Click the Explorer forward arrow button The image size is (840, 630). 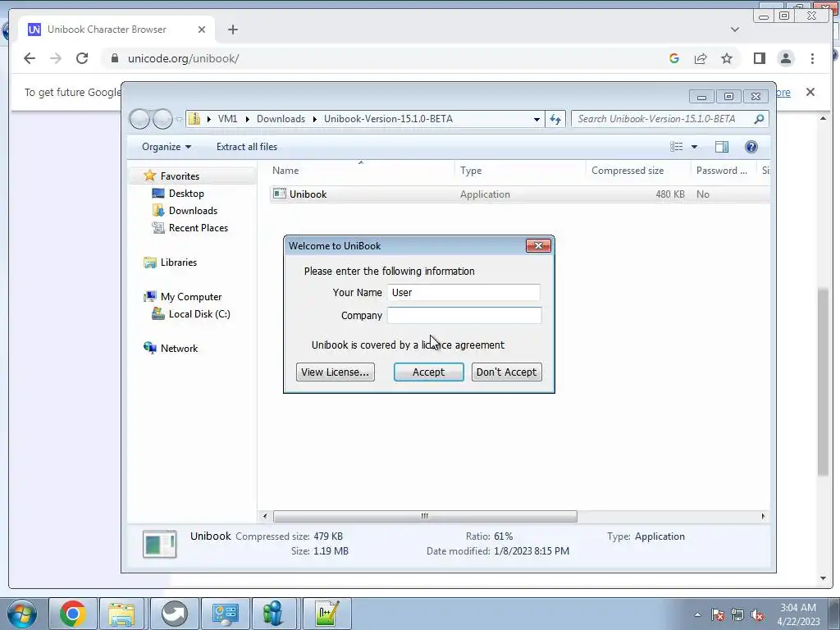[162, 119]
